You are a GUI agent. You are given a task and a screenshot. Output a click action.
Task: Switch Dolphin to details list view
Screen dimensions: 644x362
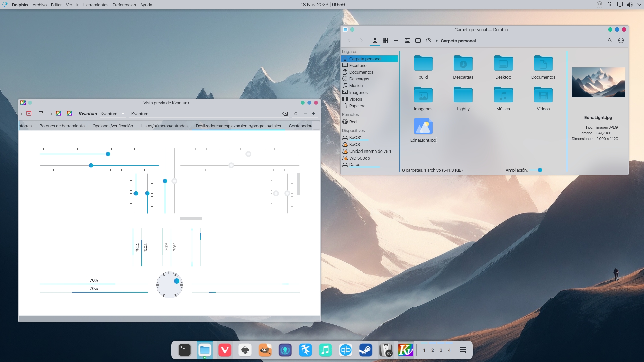coord(396,40)
